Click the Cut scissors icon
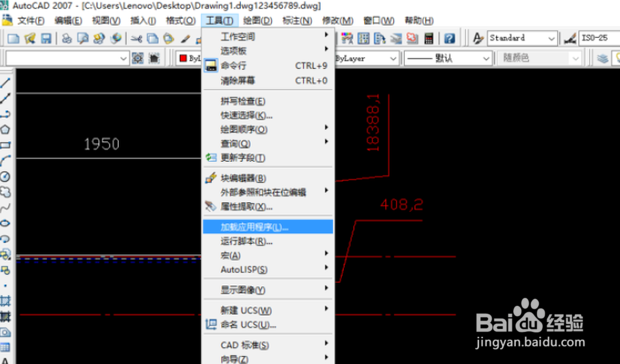The image size is (620, 364). tap(136, 38)
